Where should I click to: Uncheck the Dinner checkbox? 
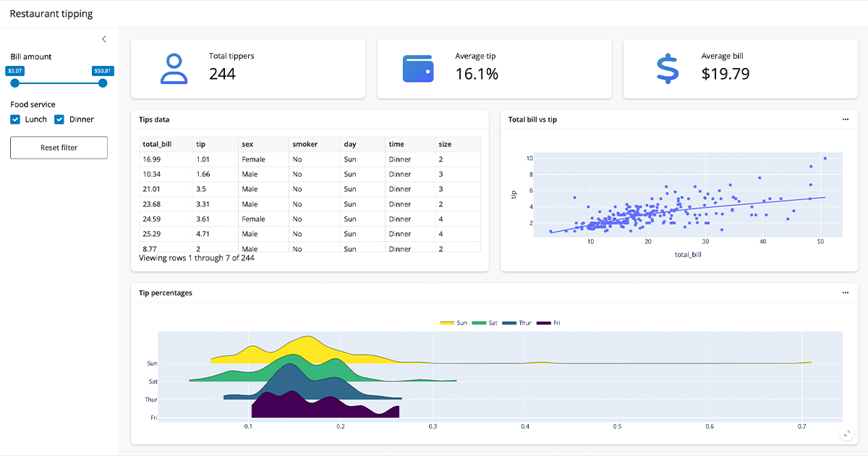59,119
